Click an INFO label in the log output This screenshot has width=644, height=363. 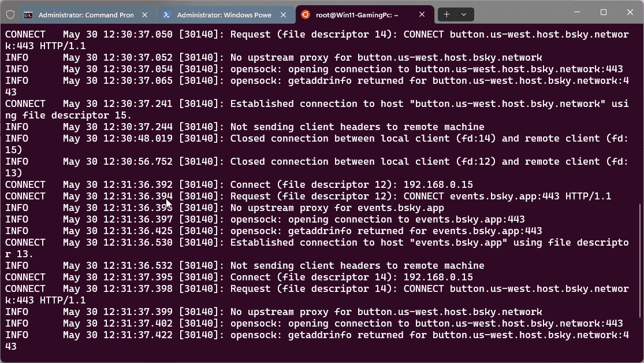pyautogui.click(x=17, y=57)
